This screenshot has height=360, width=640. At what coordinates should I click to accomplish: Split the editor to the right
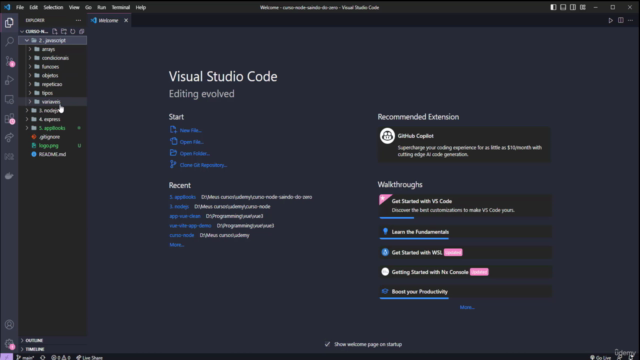(620, 20)
